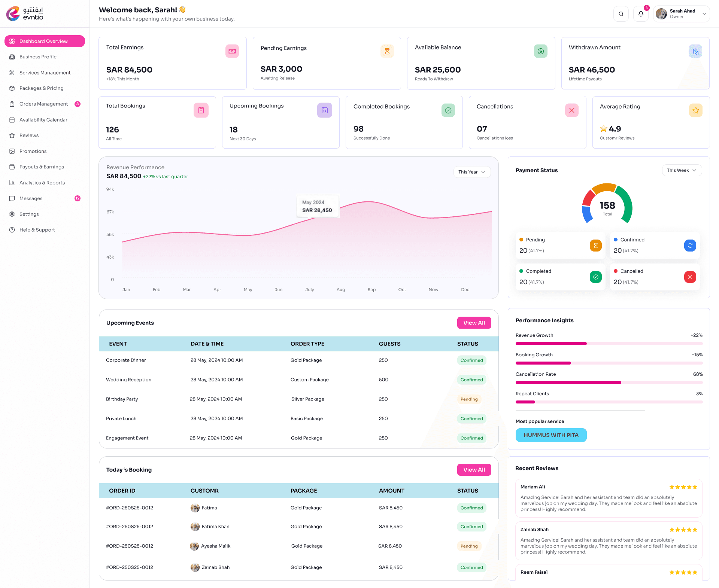Click the Available Balance dollar icon
Image resolution: width=719 pixels, height=588 pixels.
click(x=540, y=51)
